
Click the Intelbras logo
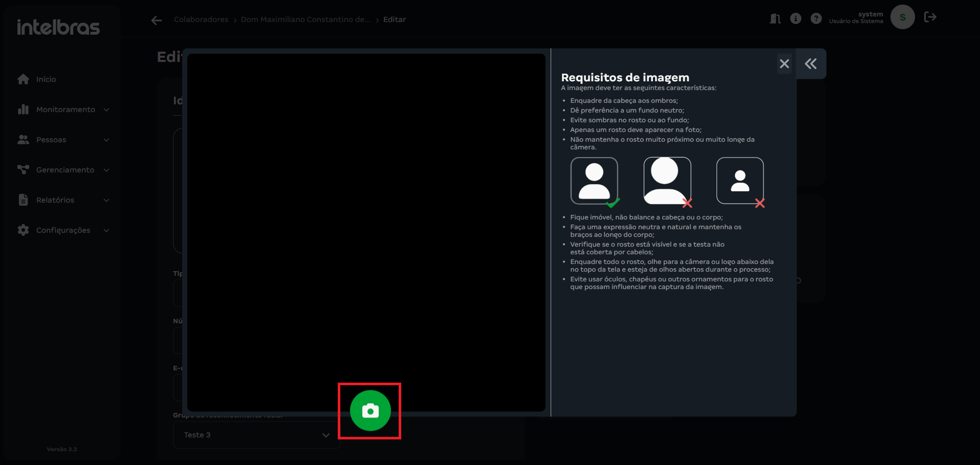[x=58, y=27]
